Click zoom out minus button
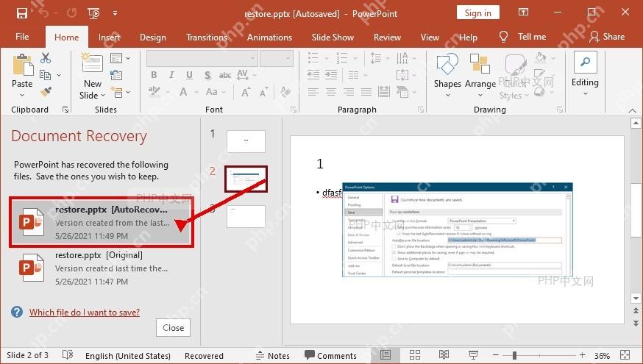The image size is (643, 364). [x=496, y=355]
